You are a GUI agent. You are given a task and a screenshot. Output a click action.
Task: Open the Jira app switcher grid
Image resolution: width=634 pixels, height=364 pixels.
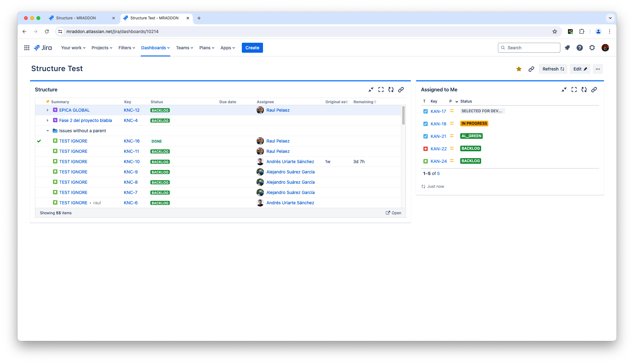(x=27, y=48)
